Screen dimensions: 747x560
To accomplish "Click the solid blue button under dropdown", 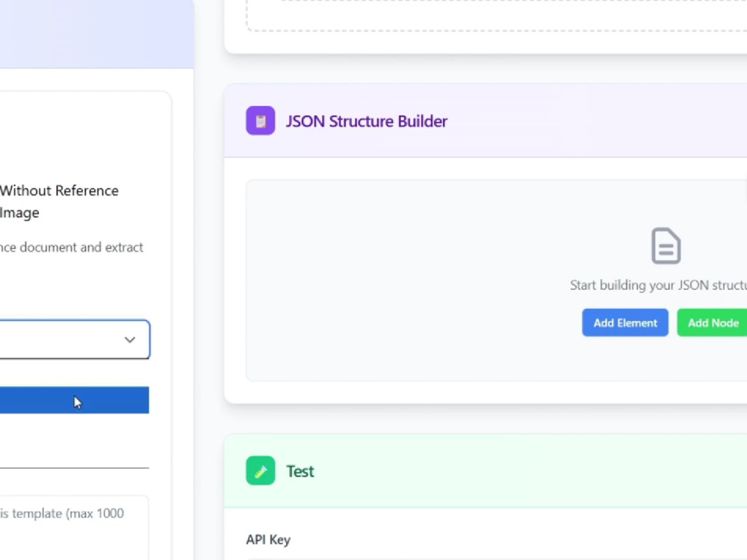I will [x=74, y=400].
